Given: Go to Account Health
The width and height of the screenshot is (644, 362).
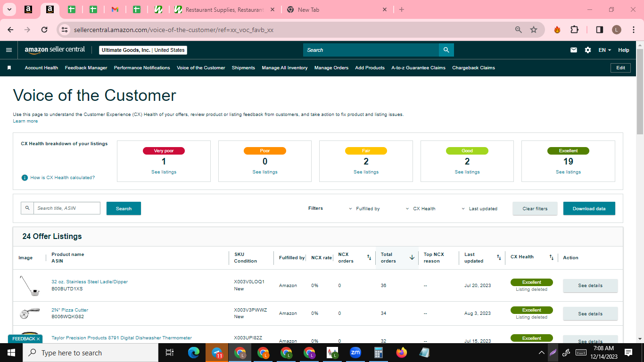Looking at the screenshot, I should 41,68.
